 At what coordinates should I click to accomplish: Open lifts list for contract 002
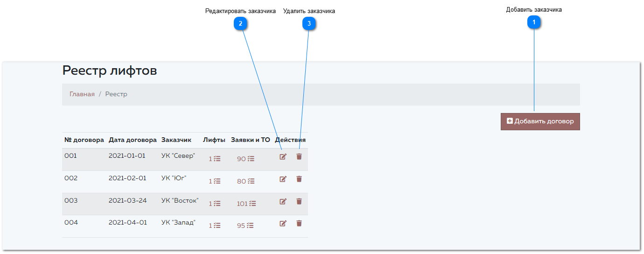click(215, 181)
